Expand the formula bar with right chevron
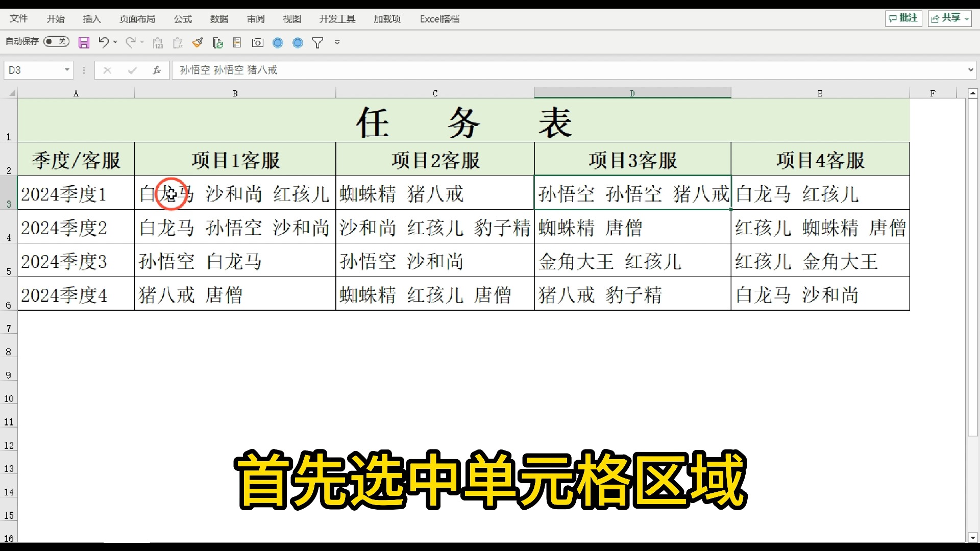 click(x=970, y=70)
